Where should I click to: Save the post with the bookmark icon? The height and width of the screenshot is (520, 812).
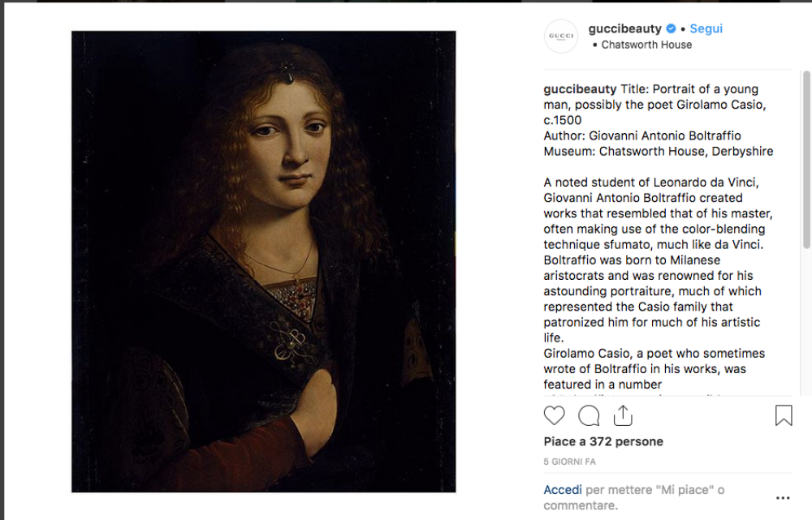784,416
